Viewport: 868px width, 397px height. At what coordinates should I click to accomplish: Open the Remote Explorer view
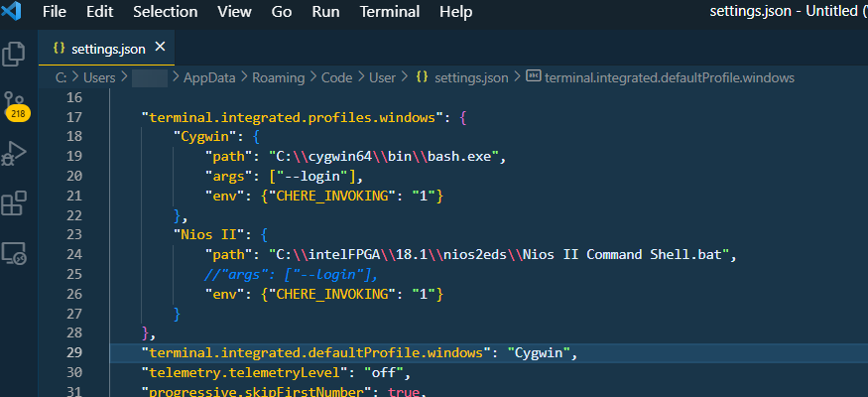tap(14, 254)
